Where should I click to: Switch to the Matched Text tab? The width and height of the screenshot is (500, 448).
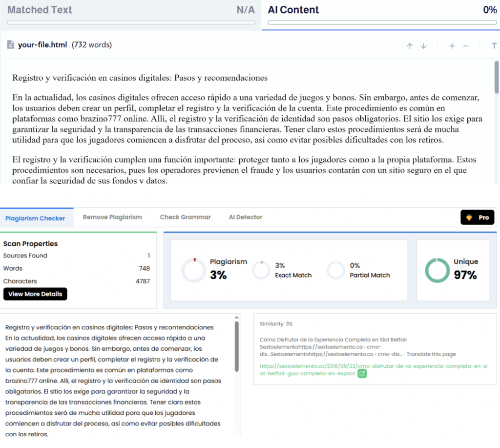(40, 10)
